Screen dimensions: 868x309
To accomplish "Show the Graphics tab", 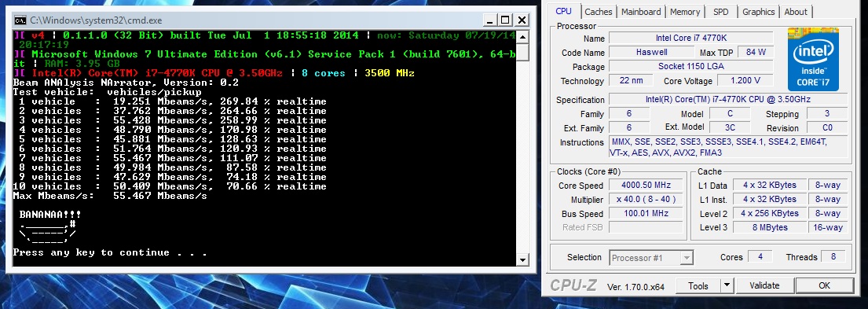I will point(758,12).
